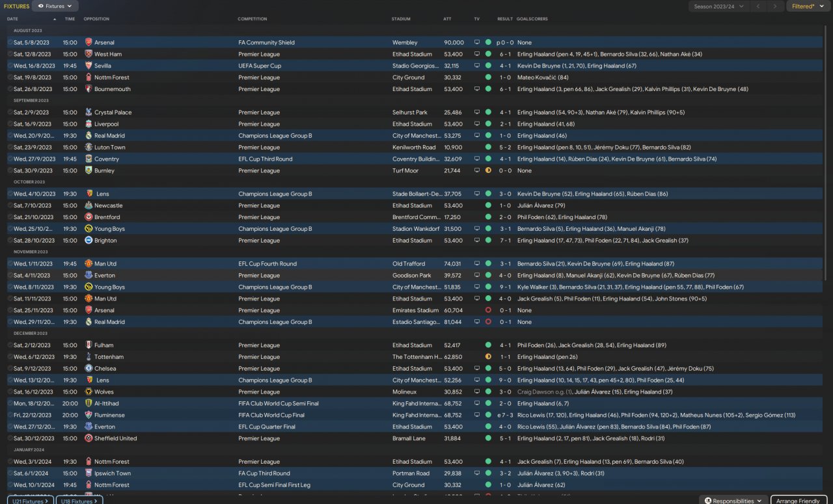Tick the check circle on the Sat, 16/9/2023 row
Image resolution: width=833 pixels, height=504 pixels.
click(x=10, y=124)
